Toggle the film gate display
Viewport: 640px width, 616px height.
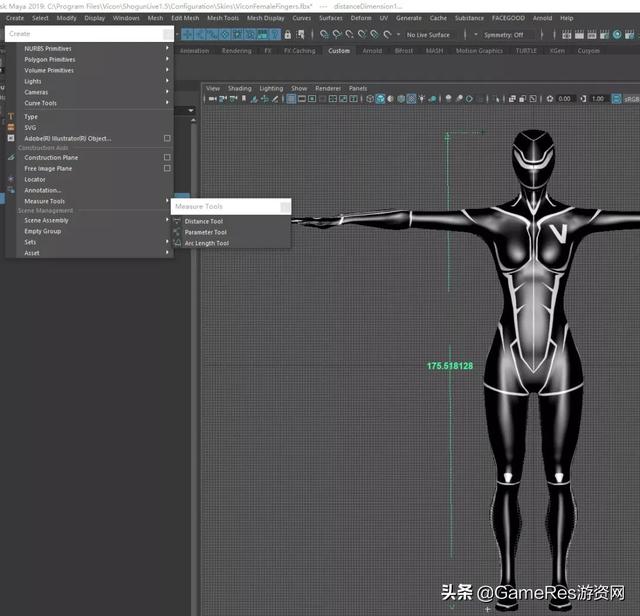tap(302, 99)
